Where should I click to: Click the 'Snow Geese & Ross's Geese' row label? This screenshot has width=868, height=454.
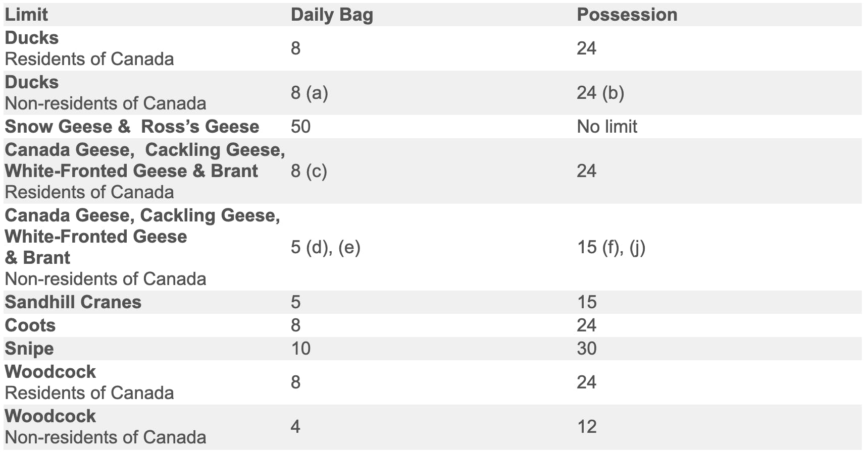tap(132, 127)
